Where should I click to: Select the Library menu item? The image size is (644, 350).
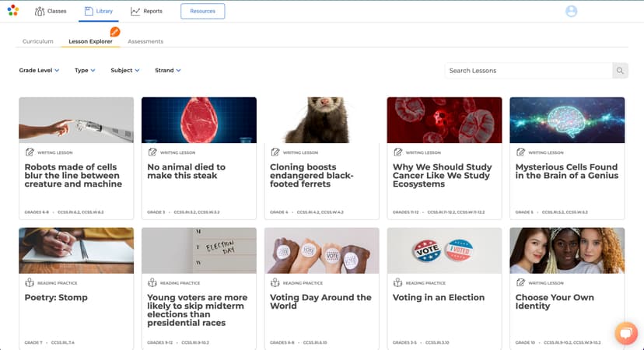(99, 11)
